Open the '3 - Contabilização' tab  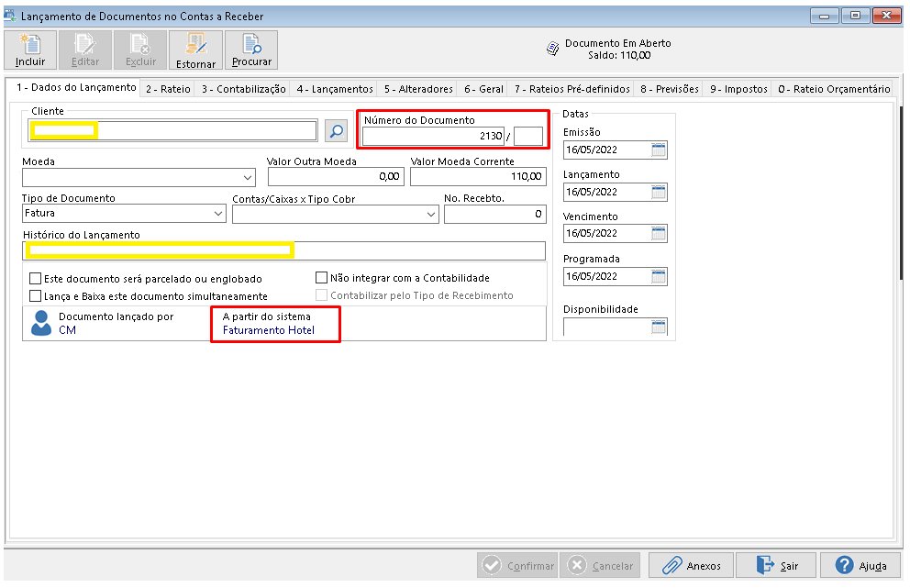coord(244,89)
